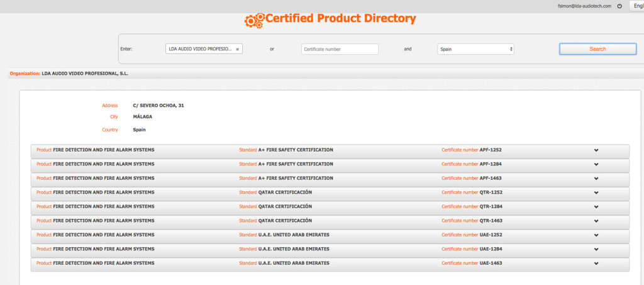Expand the QTR-1252 certificate row
The height and width of the screenshot is (285, 644).
[x=596, y=193]
